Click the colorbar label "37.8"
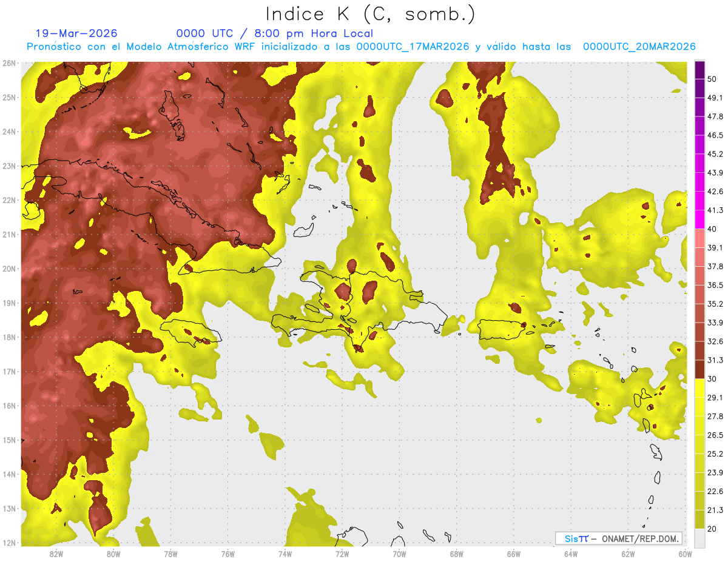 pyautogui.click(x=715, y=266)
